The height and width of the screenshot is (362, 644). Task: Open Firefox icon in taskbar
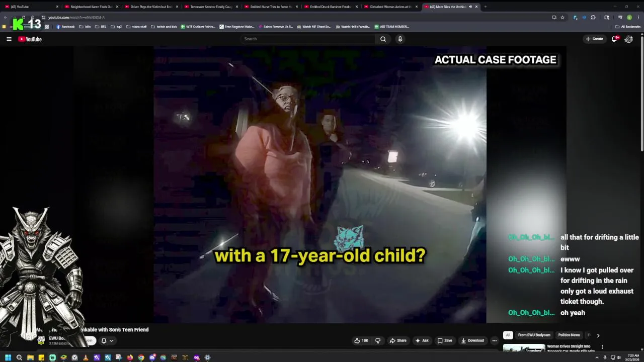click(130, 357)
